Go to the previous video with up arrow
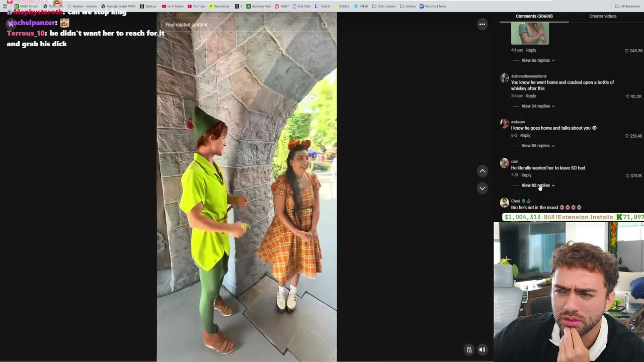Viewport: 644px width, 362px height. [482, 171]
